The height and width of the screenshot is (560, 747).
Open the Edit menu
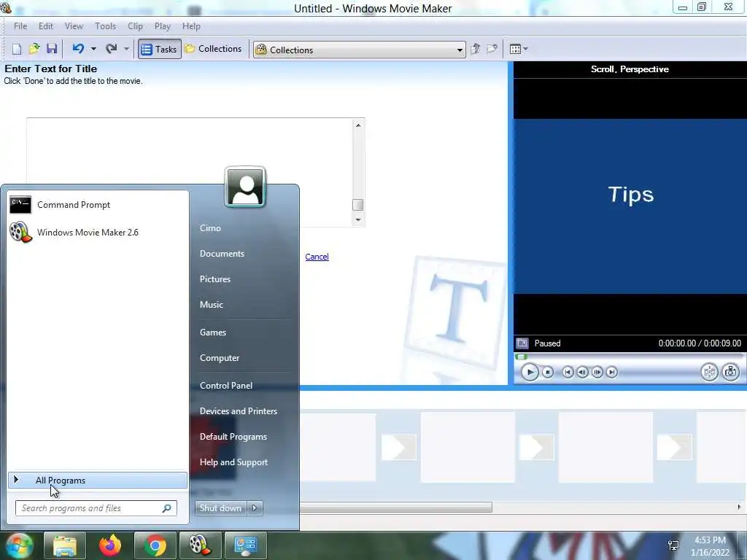click(x=46, y=26)
